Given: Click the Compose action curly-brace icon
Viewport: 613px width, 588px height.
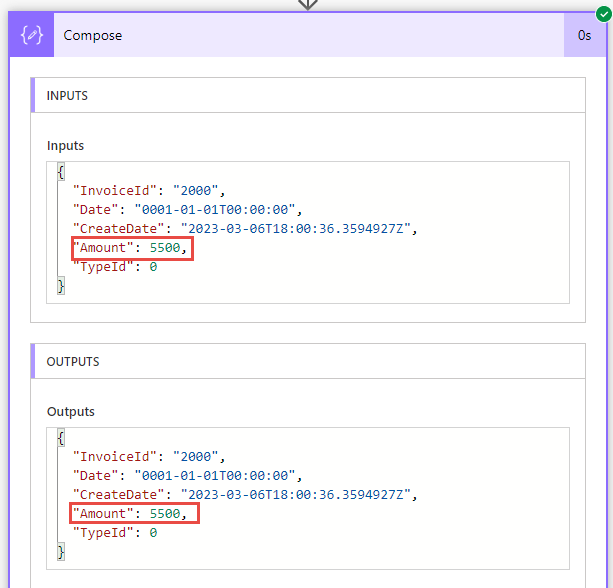Looking at the screenshot, I should (32, 35).
